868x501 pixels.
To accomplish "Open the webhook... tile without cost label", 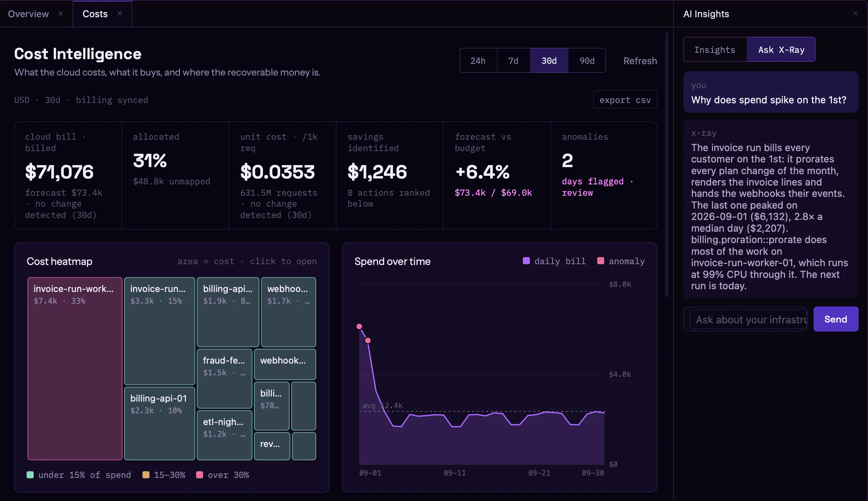I will point(285,364).
